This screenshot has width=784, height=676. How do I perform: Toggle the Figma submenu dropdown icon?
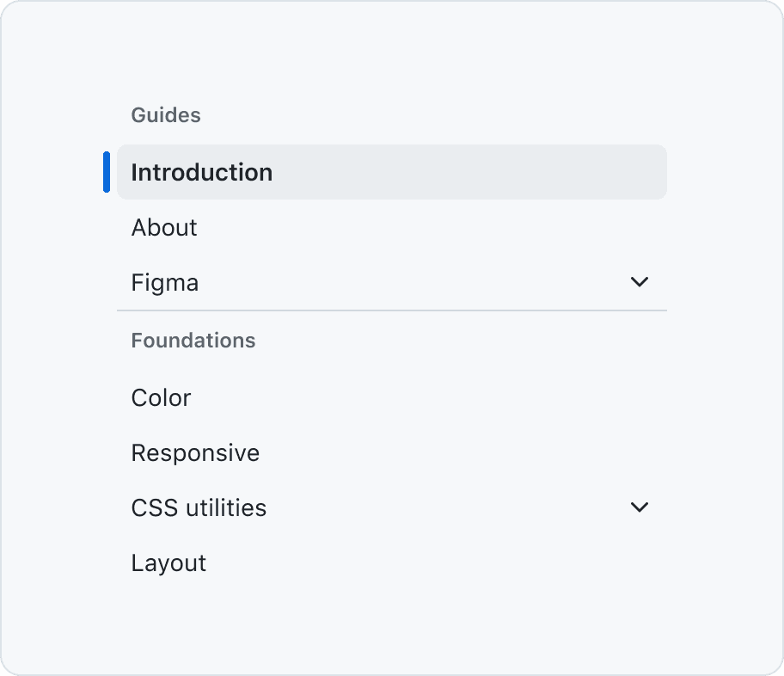pos(639,282)
